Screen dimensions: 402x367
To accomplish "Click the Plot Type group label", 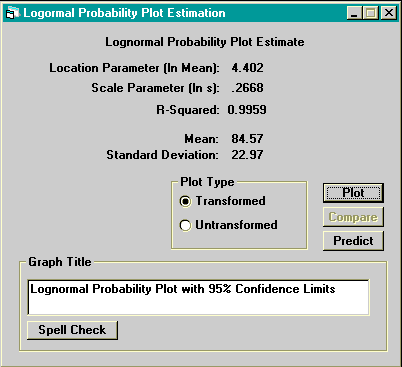I will click(x=207, y=182).
